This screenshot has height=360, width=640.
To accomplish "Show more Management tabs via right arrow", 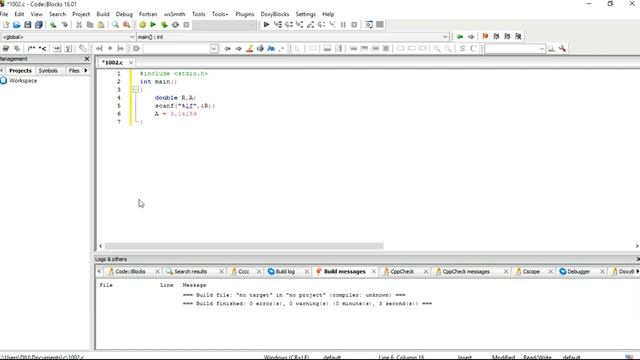I will tap(86, 71).
